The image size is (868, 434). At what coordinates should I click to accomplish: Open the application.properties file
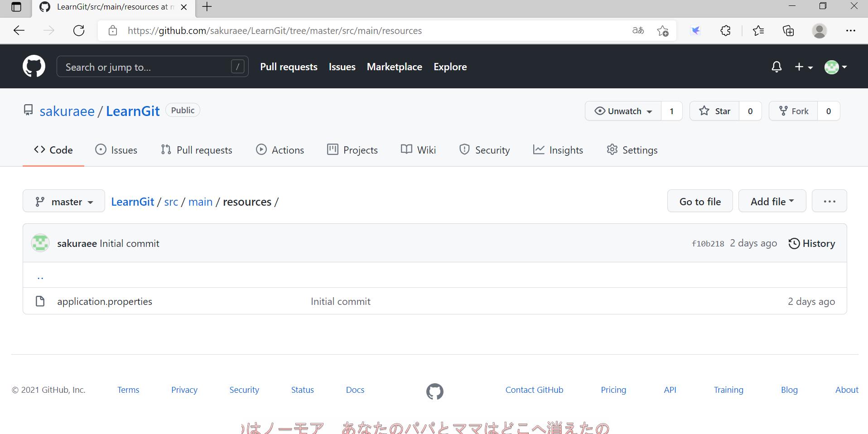(105, 301)
